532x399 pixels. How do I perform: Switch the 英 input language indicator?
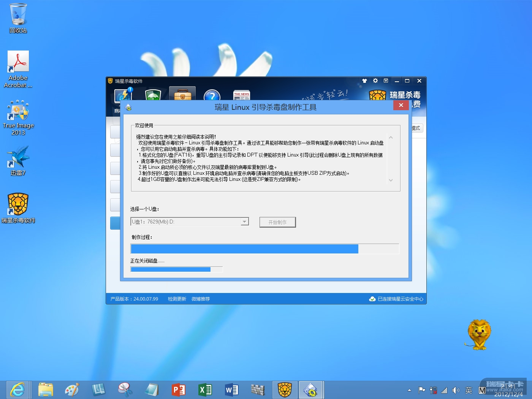coord(469,390)
